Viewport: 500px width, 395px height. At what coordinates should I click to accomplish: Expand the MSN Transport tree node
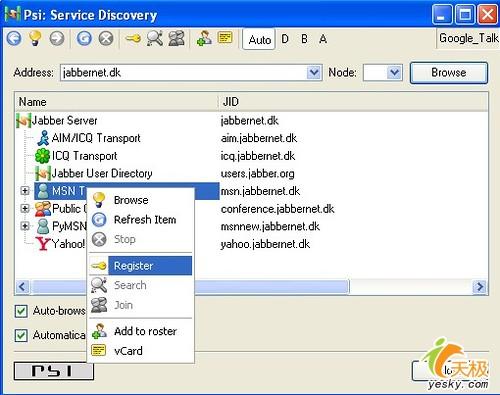(25, 191)
